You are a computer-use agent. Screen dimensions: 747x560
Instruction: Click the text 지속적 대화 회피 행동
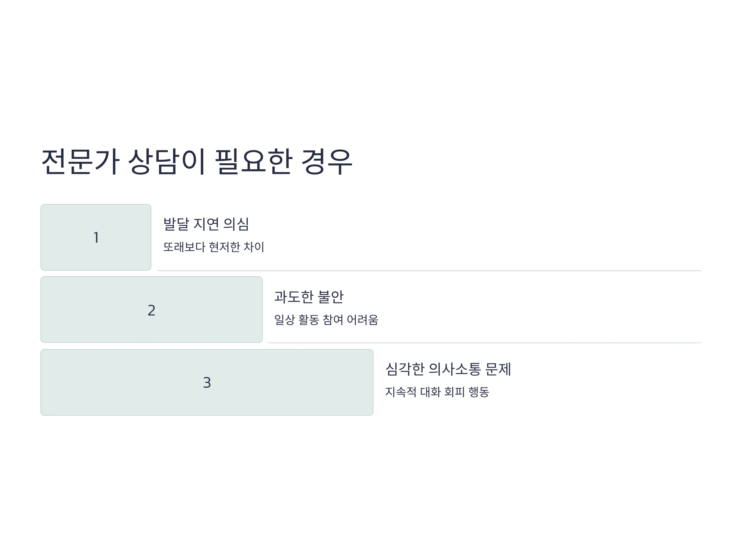pyautogui.click(x=437, y=392)
